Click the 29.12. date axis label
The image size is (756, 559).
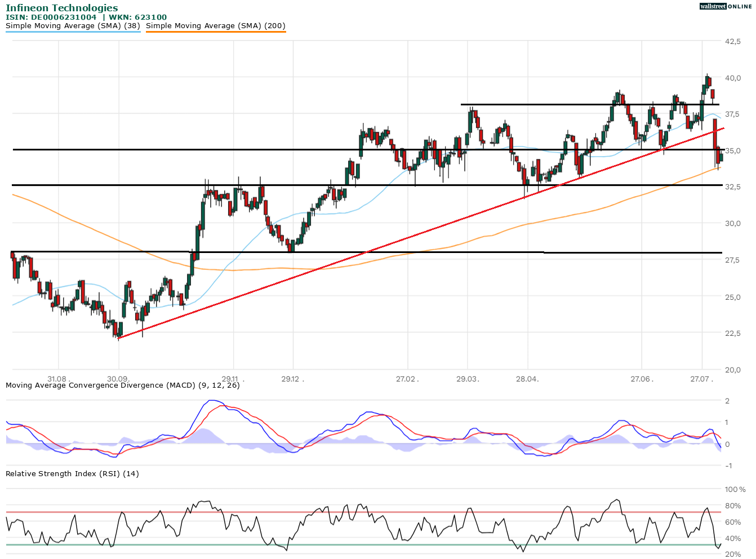293,379
